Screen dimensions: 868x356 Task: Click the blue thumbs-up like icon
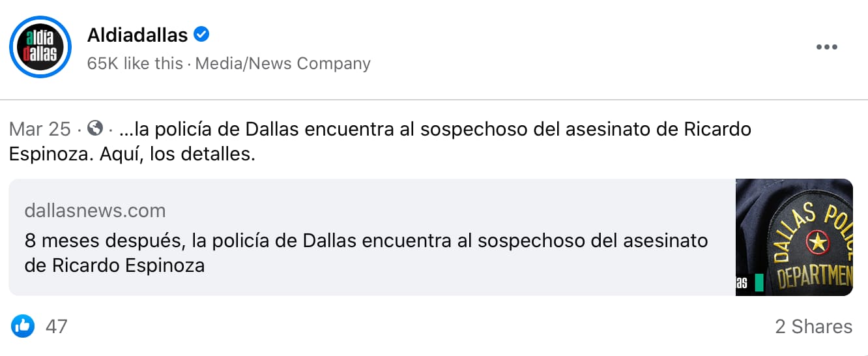click(23, 326)
